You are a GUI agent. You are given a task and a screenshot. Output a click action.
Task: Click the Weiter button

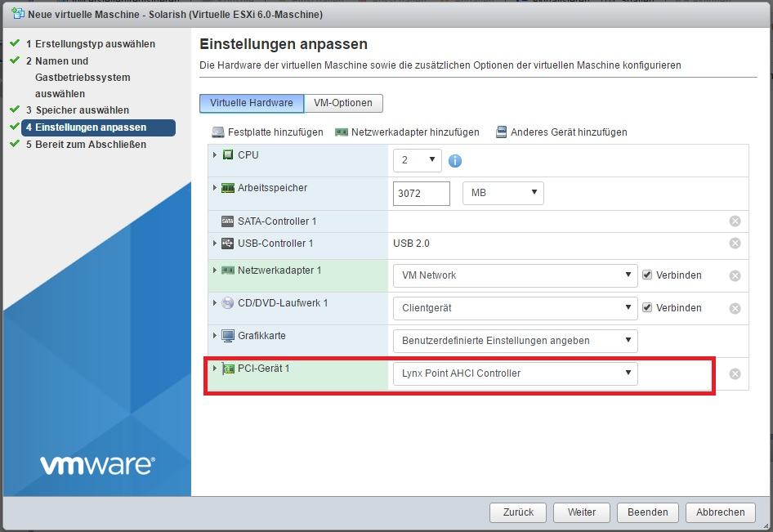[x=582, y=512]
